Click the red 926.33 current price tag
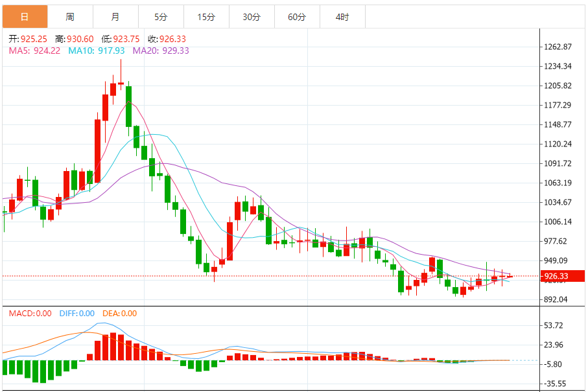588x392 pixels. [x=563, y=276]
